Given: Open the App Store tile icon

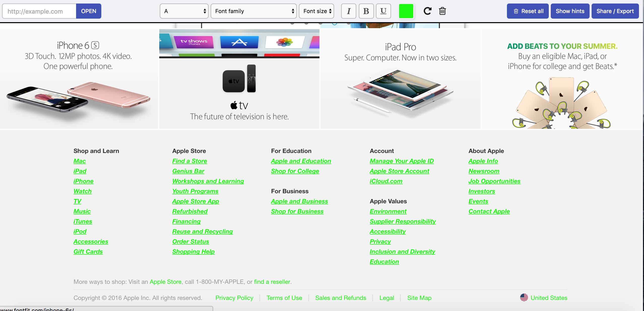Looking at the screenshot, I should coord(239,42).
